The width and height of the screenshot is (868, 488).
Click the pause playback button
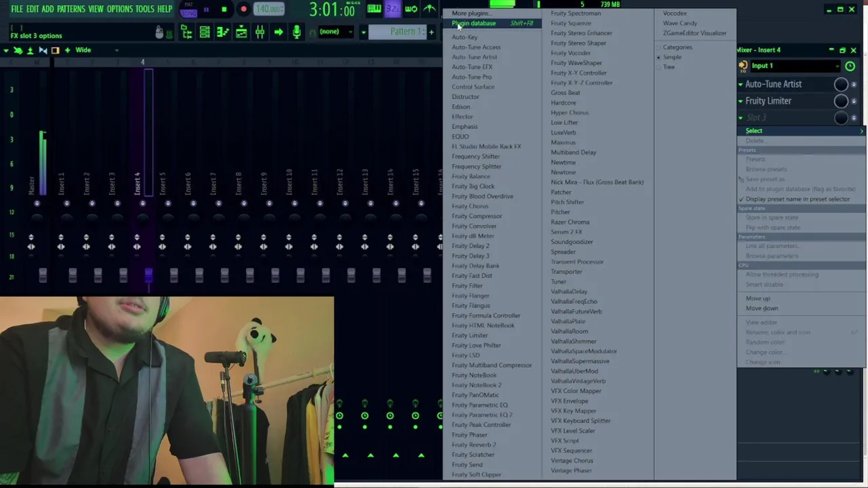(x=206, y=9)
